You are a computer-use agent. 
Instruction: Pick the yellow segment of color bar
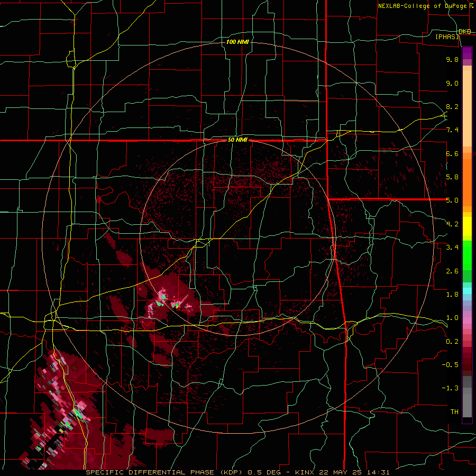click(x=467, y=227)
